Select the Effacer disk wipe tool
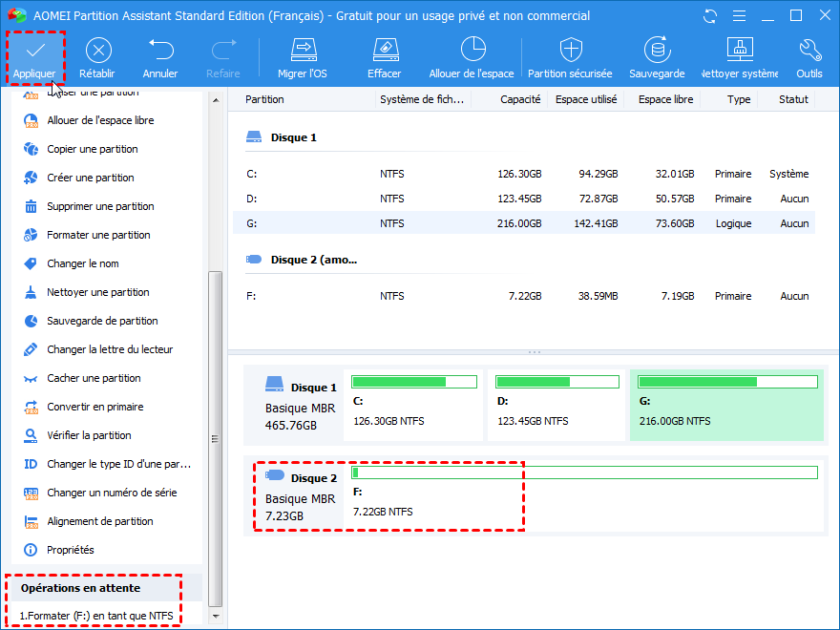This screenshot has width=840, height=630. tap(384, 56)
